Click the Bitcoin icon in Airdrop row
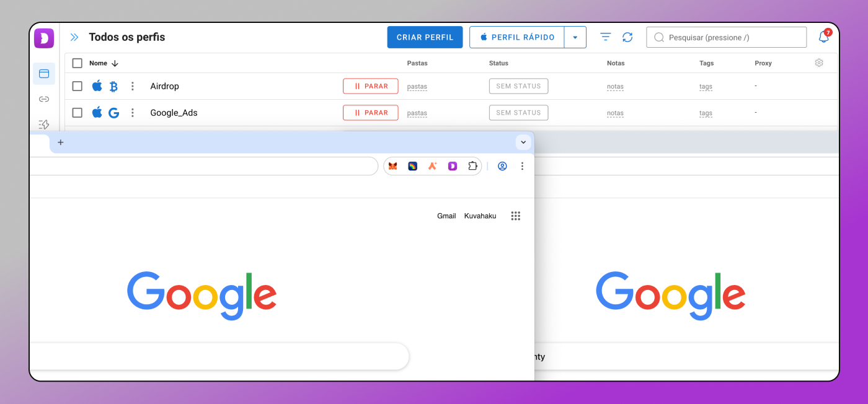This screenshot has width=868, height=404. pos(113,86)
